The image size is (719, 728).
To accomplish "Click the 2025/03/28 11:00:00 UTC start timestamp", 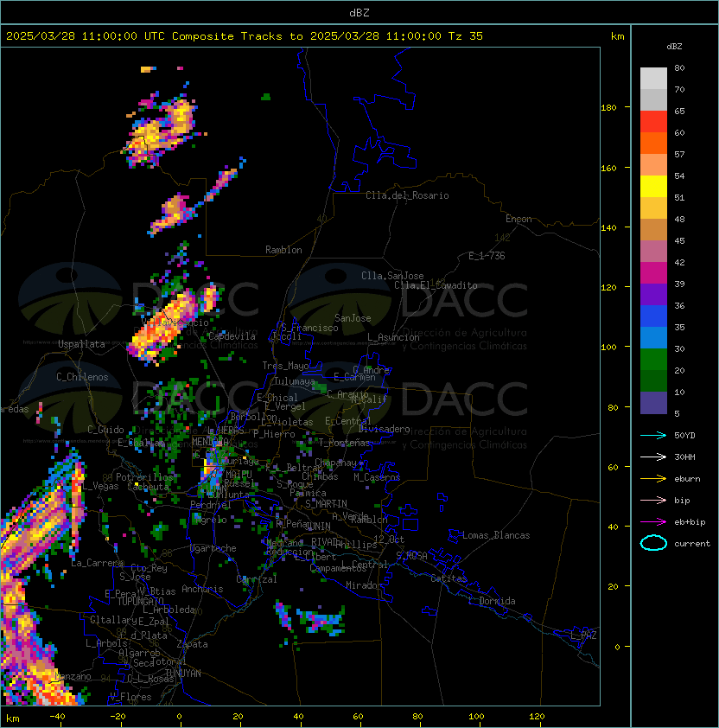I will tap(86, 36).
